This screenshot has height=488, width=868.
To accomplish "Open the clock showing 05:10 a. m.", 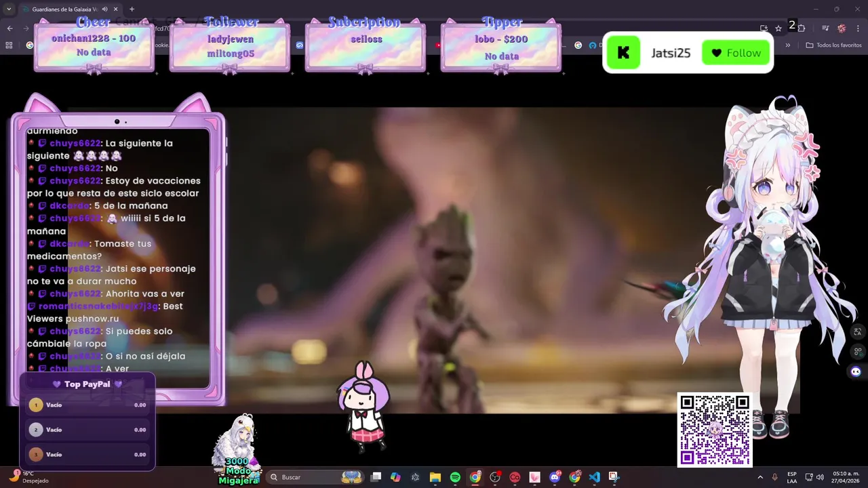I will (x=846, y=477).
